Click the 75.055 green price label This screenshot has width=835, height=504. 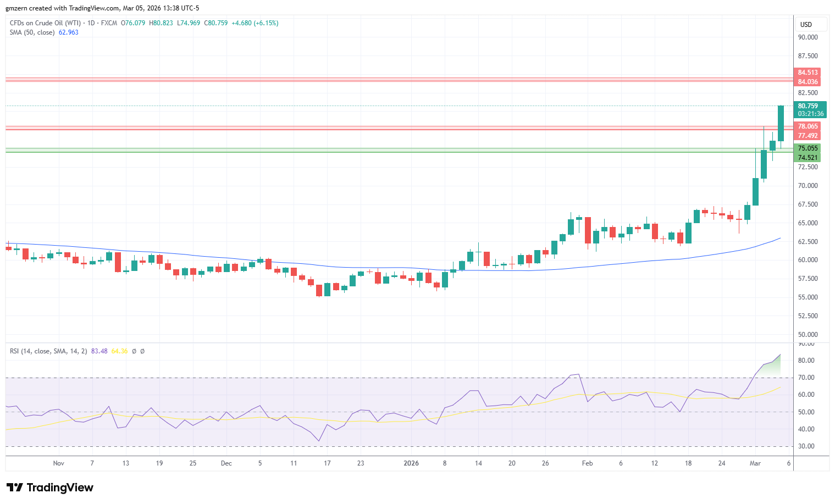click(x=808, y=148)
